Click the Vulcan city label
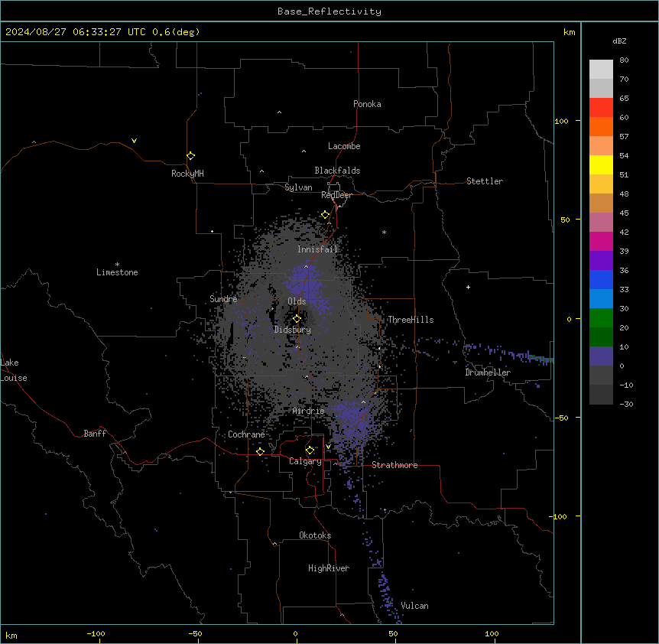Image resolution: width=659 pixels, height=644 pixels. (415, 606)
